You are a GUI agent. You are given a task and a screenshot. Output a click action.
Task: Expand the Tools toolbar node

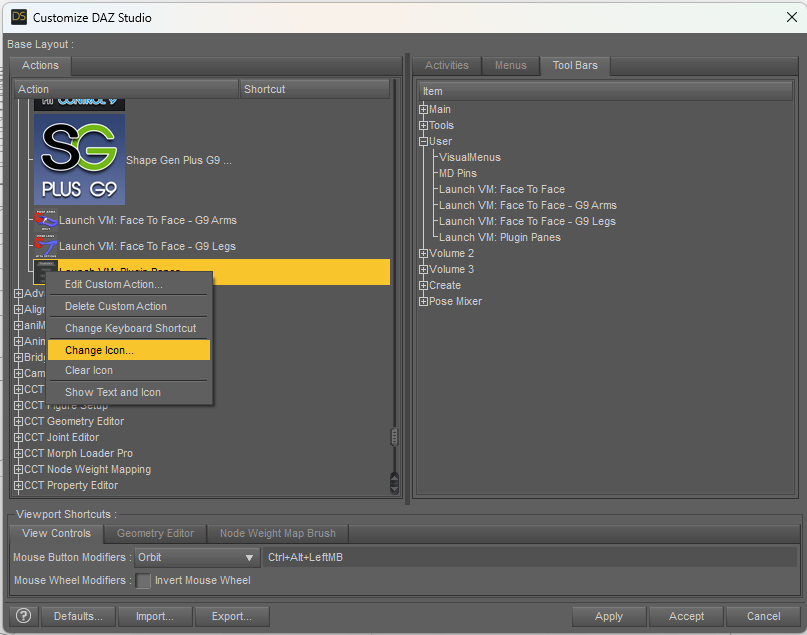[x=423, y=125]
